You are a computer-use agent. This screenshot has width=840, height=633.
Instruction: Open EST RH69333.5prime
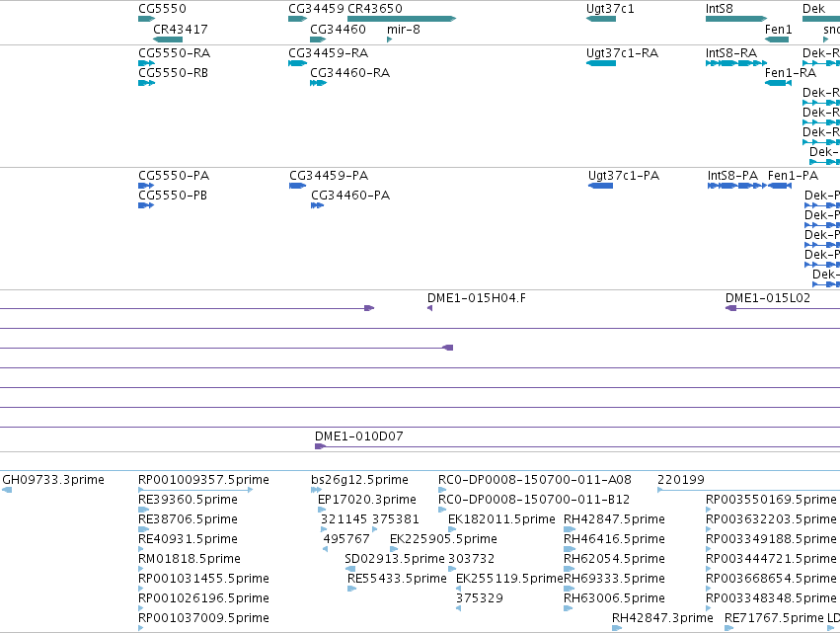click(615, 579)
